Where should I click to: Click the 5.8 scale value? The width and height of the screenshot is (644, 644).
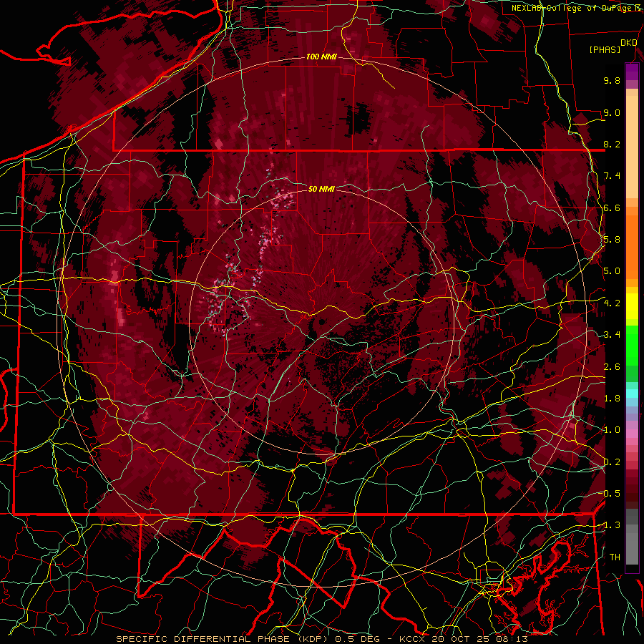(612, 240)
